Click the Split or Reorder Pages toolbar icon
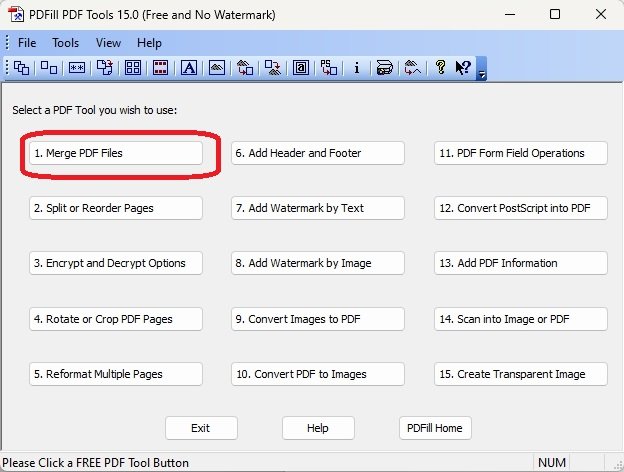 [49, 68]
